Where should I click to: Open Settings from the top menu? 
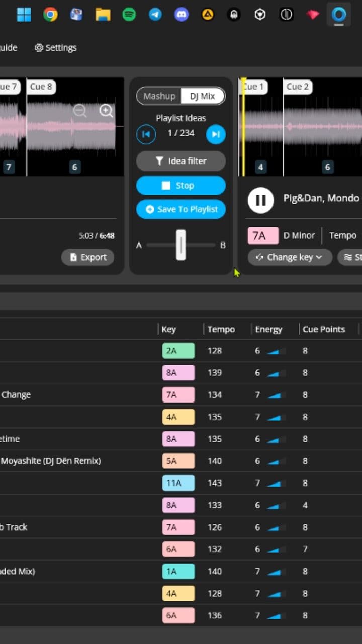[55, 48]
